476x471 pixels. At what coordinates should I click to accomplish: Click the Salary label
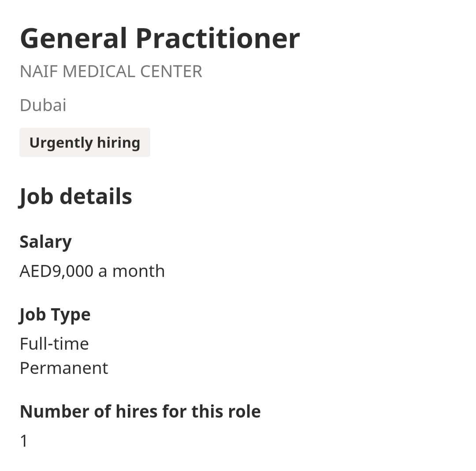(45, 242)
